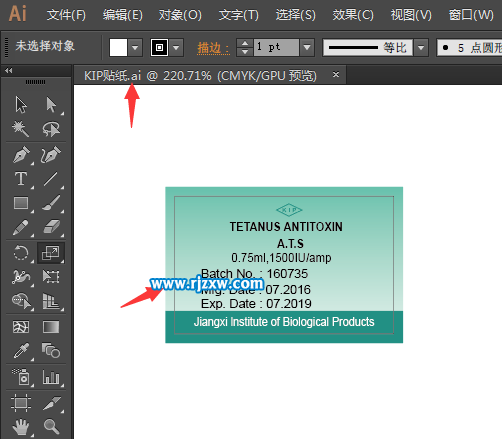Click the Exp. Date : 07.2019 text
Image resolution: width=502 pixels, height=439 pixels.
tap(256, 304)
